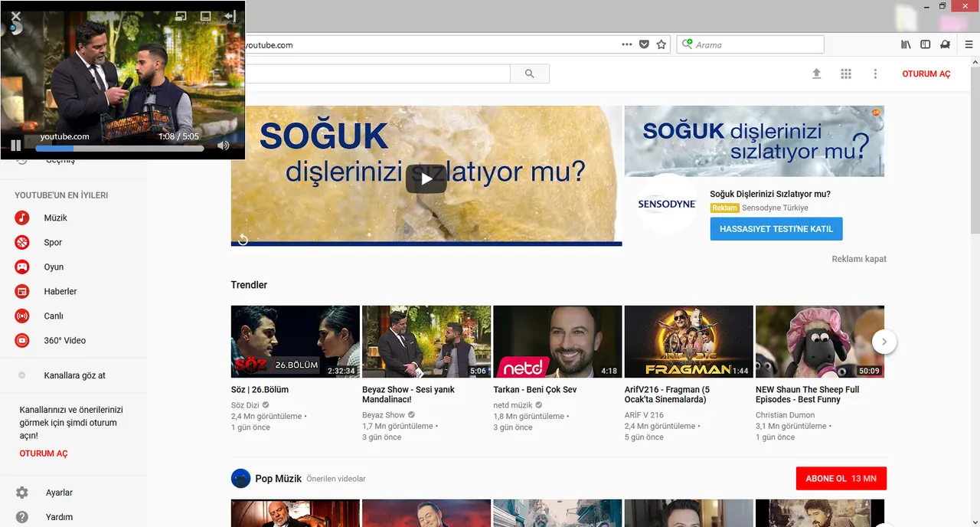This screenshot has width=980, height=527.
Task: Click title Beyaz Show - Sesi yanık Mandalinacı!
Action: coord(408,394)
